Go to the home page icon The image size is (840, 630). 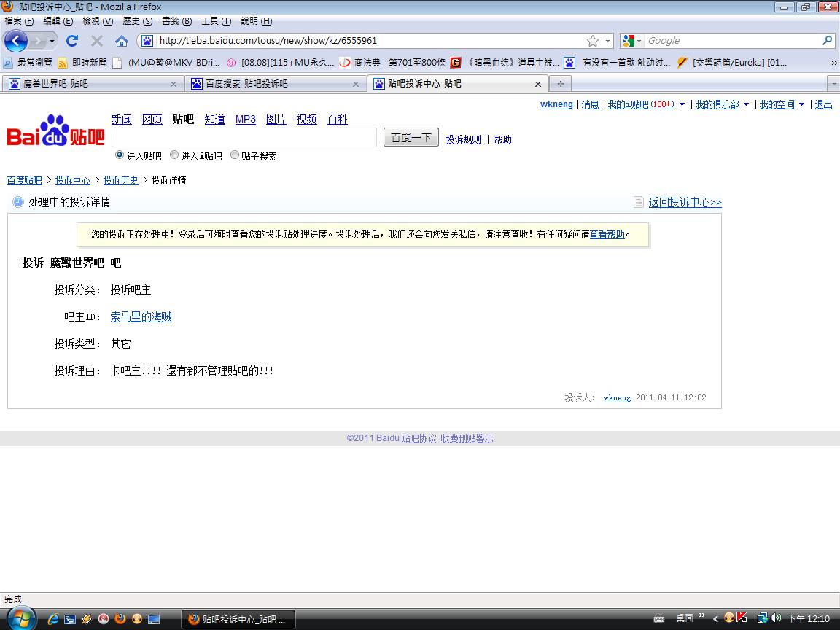point(122,41)
